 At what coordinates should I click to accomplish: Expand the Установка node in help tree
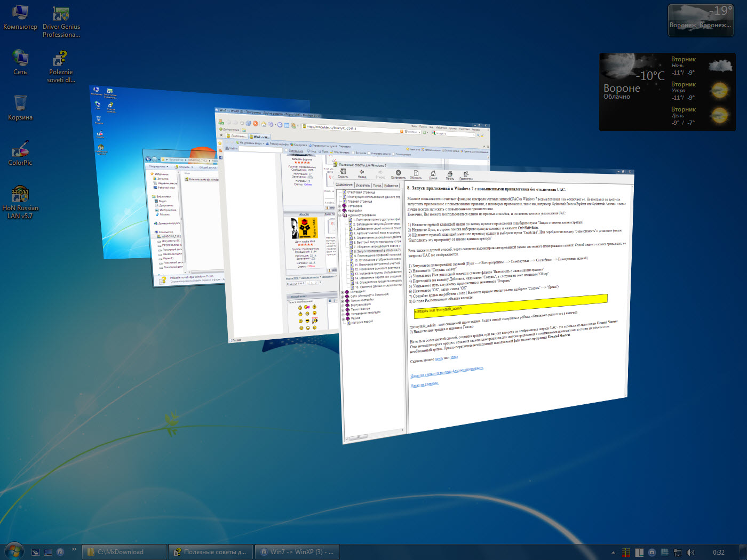click(339, 206)
